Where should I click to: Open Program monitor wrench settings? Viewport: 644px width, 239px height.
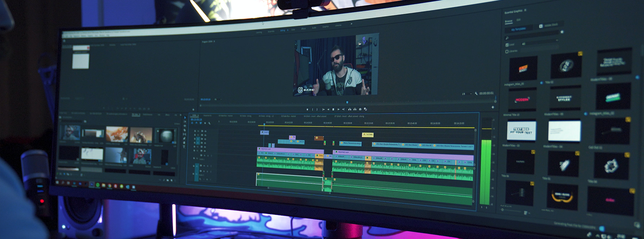point(476,93)
